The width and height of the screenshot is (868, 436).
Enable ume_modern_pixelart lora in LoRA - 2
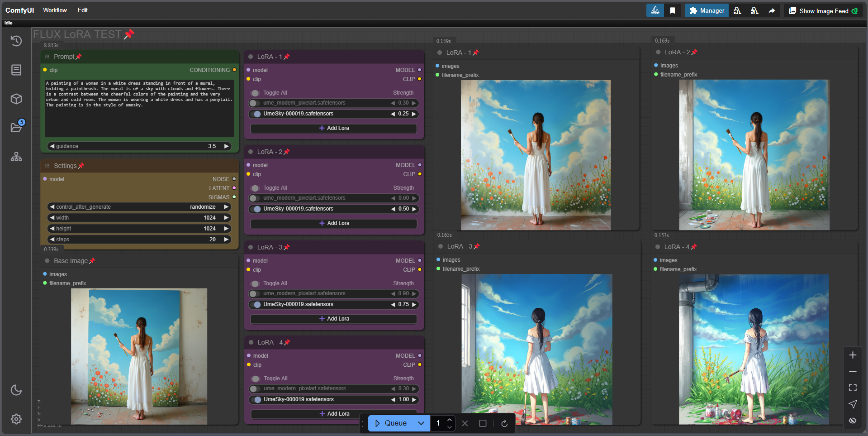pos(255,198)
